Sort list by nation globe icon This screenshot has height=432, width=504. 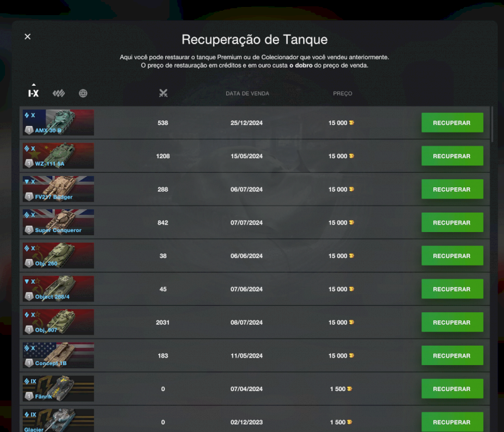(x=83, y=93)
